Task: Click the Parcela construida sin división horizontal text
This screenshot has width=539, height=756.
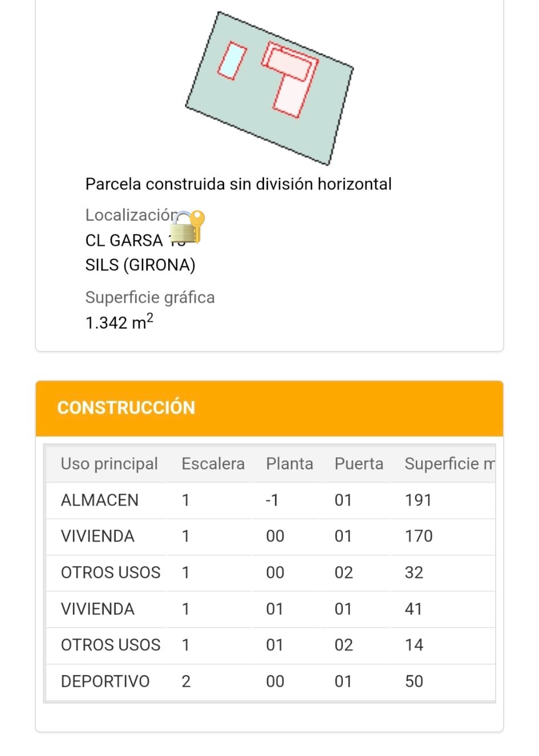Action: (238, 184)
